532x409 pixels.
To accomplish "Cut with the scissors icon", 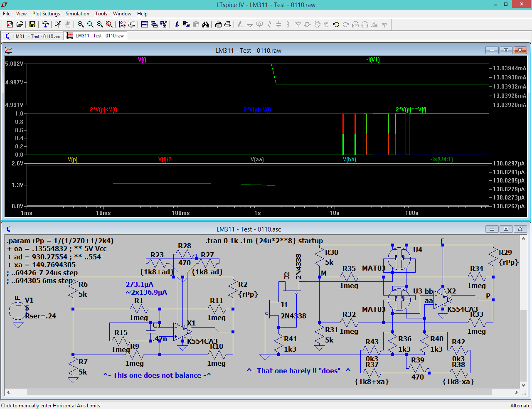I will click(177, 25).
